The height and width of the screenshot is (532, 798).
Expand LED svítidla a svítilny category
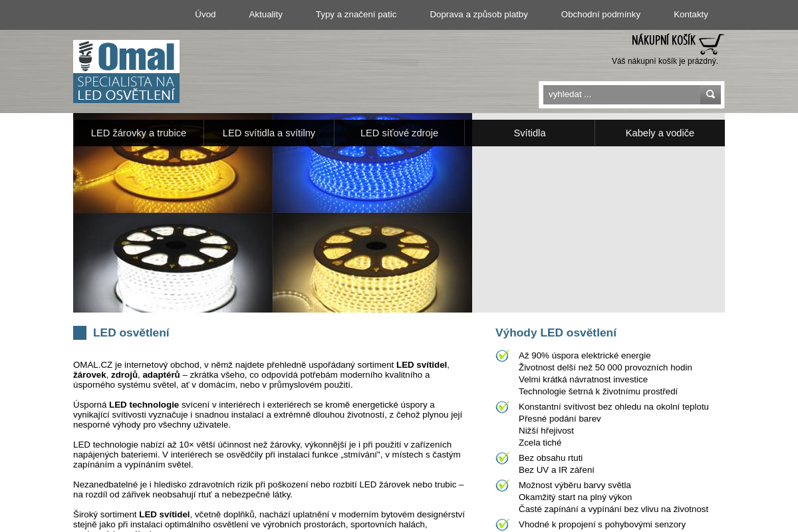point(269,133)
